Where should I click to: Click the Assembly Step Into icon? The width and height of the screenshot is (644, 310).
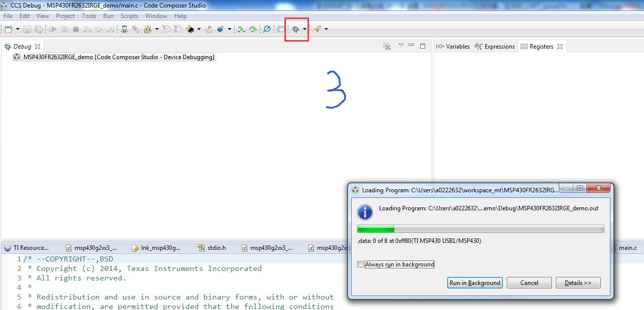tap(241, 30)
